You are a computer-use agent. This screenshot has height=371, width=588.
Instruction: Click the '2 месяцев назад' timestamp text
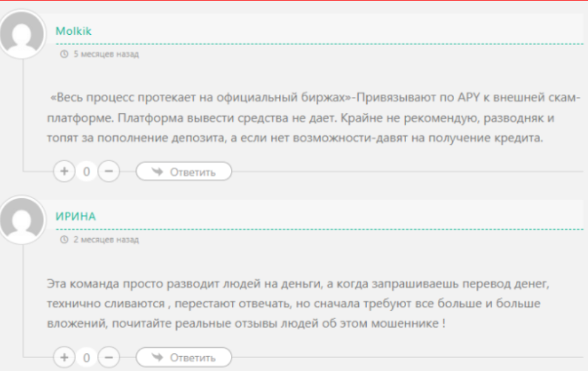coord(106,240)
